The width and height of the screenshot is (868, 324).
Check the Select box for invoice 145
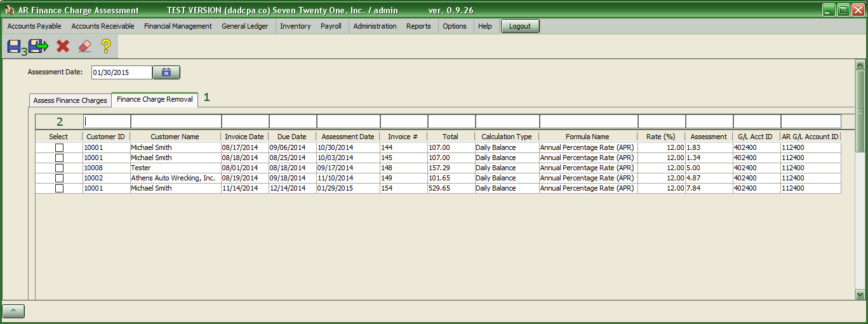pyautogui.click(x=59, y=158)
